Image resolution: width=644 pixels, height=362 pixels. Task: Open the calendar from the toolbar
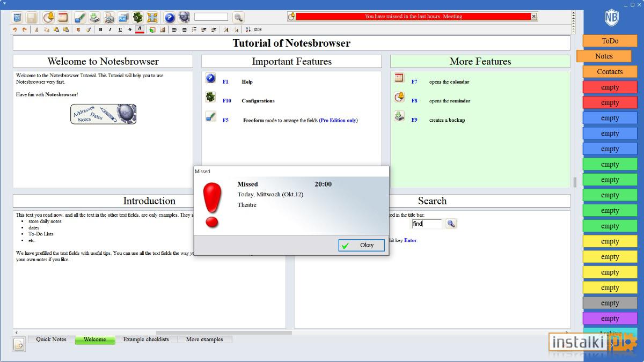point(63,17)
